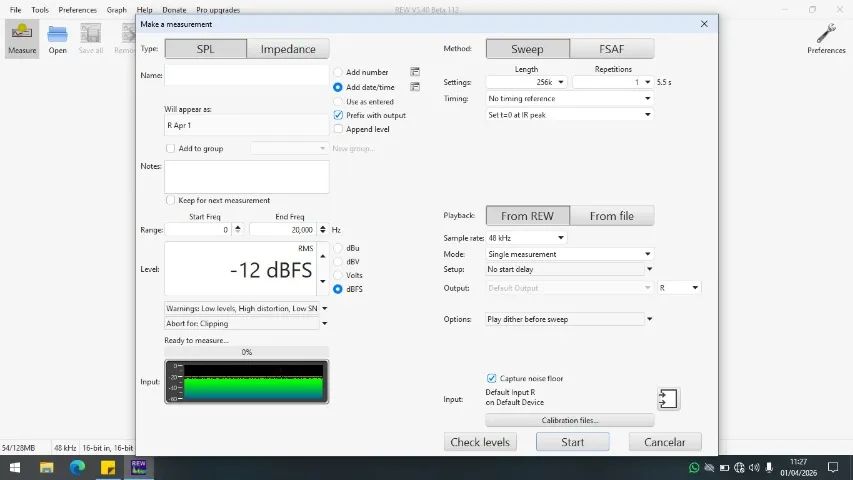The image size is (853, 480).
Task: Click the icon beside Add number option
Action: (x=415, y=72)
